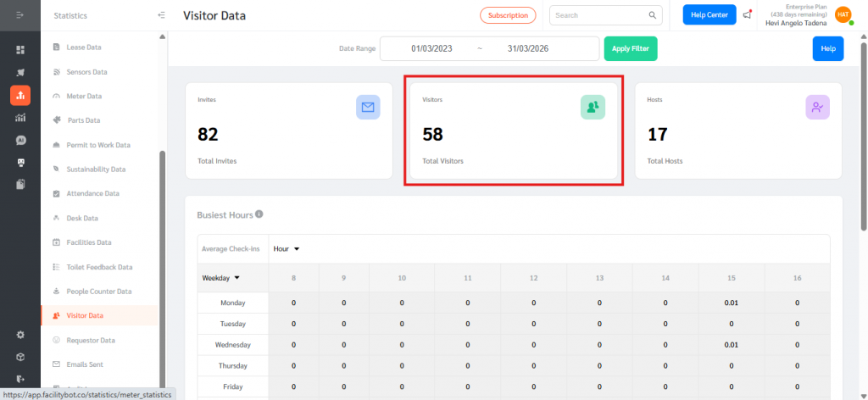The image size is (868, 400).
Task: Open the Hour dropdown
Action: coord(287,249)
